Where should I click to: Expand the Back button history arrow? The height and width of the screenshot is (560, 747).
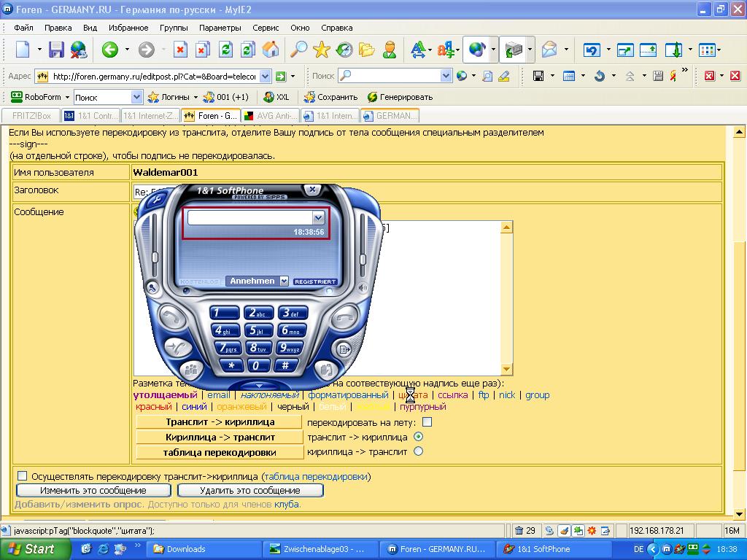[x=127, y=49]
